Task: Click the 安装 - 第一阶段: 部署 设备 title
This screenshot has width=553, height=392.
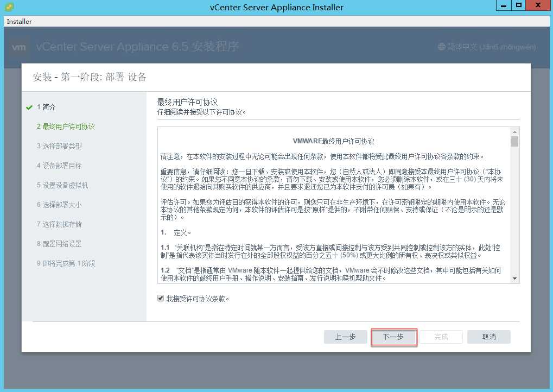Action: point(89,77)
